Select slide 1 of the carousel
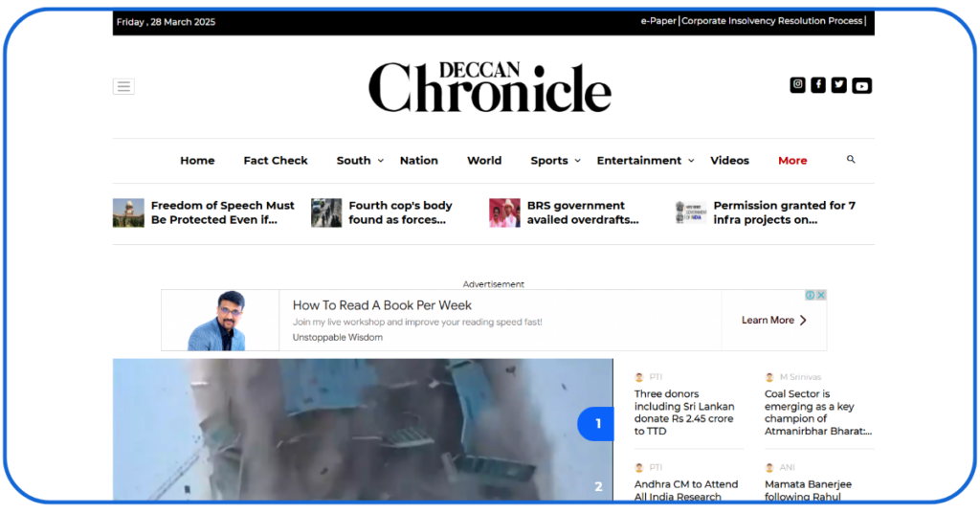 click(x=596, y=424)
